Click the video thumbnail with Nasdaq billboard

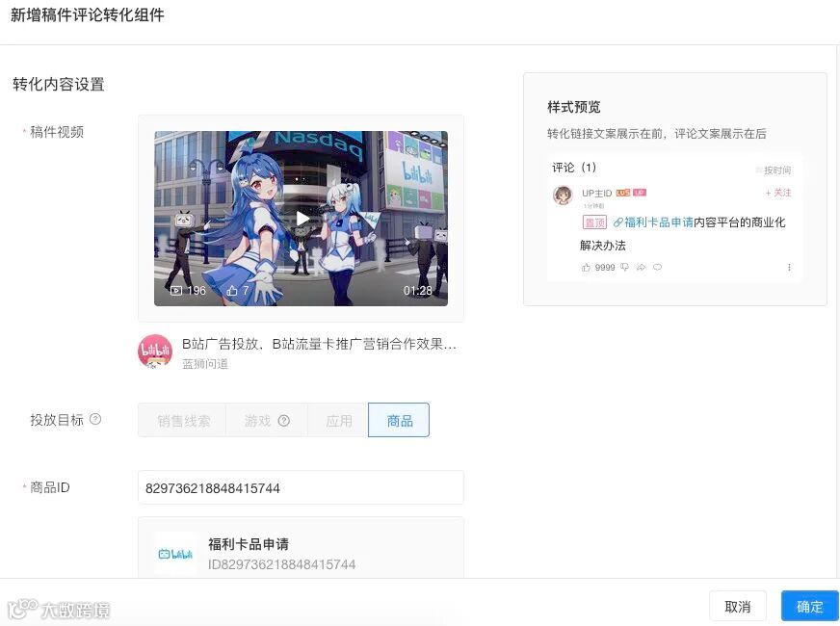pos(302,219)
